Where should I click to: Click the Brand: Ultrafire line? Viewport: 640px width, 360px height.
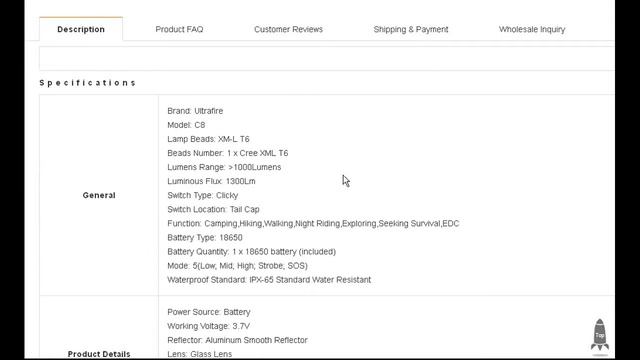tap(195, 111)
